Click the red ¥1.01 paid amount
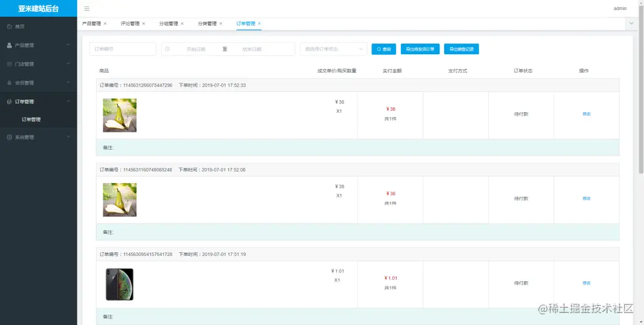644x325 pixels. (x=391, y=278)
